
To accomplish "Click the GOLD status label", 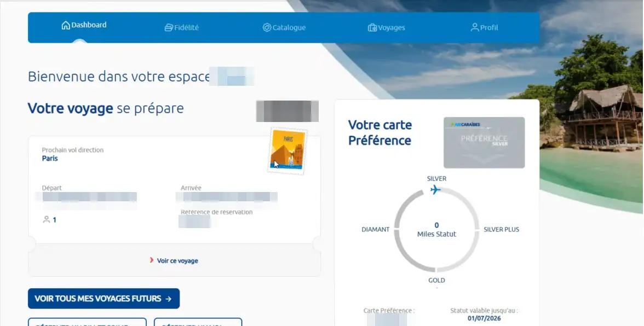I will coord(436,280).
